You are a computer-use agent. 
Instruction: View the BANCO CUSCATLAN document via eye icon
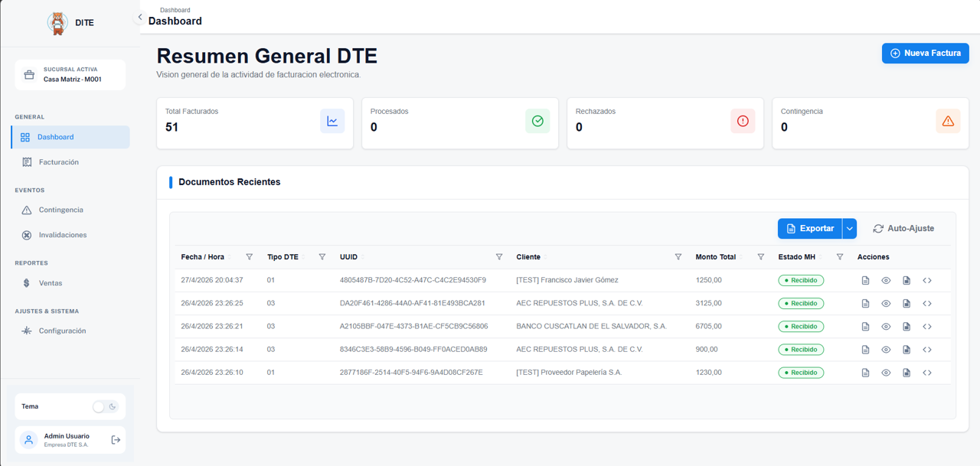point(886,327)
